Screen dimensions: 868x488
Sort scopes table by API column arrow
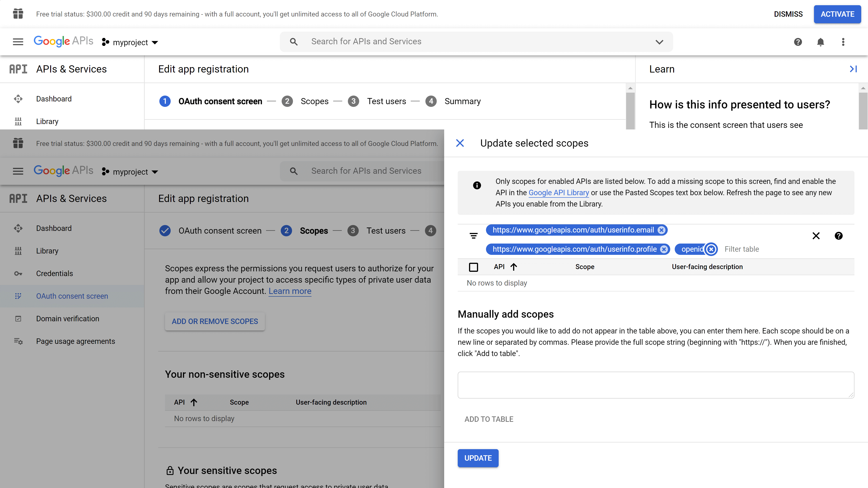coord(514,267)
